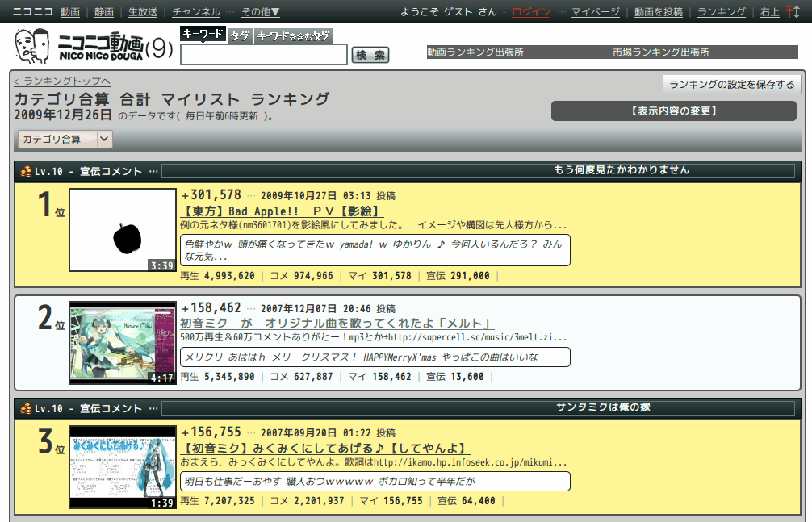Go back via ランキングトップへ link
Image resolution: width=812 pixels, height=522 pixels.
[x=62, y=81]
